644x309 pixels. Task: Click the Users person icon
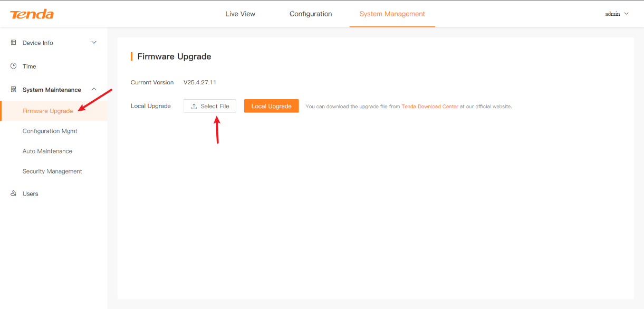(x=14, y=194)
